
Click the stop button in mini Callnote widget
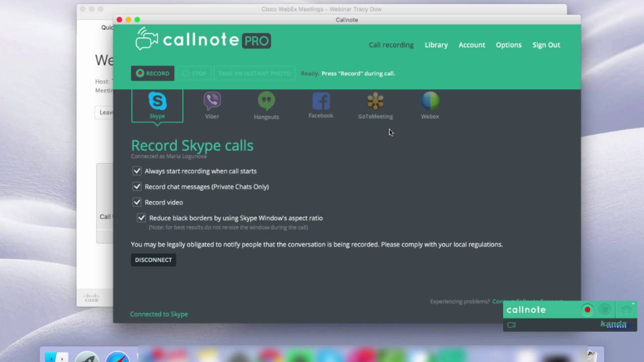click(606, 310)
